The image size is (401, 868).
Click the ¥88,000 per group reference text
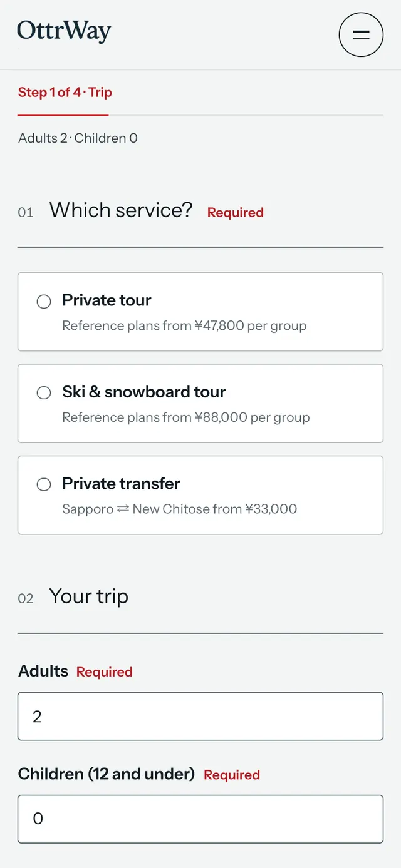pos(186,417)
